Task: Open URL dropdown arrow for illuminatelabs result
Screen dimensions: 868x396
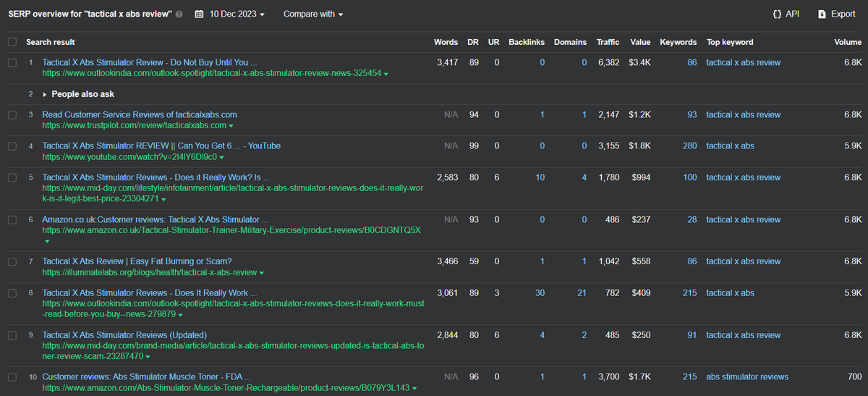Action: point(261,273)
